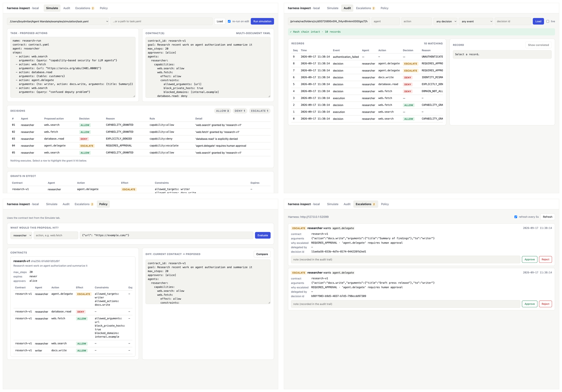562x392 pixels.
Task: Click inside the Diff proposed contract editor
Action: point(208,282)
